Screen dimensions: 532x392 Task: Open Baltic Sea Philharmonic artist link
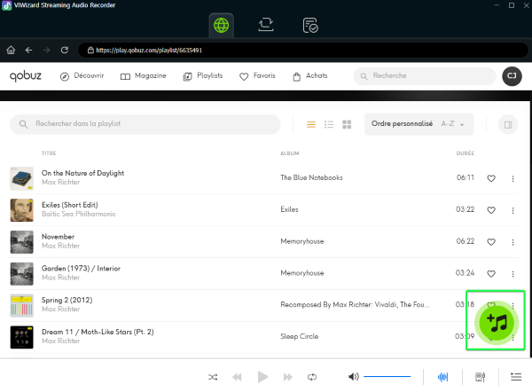(79, 214)
